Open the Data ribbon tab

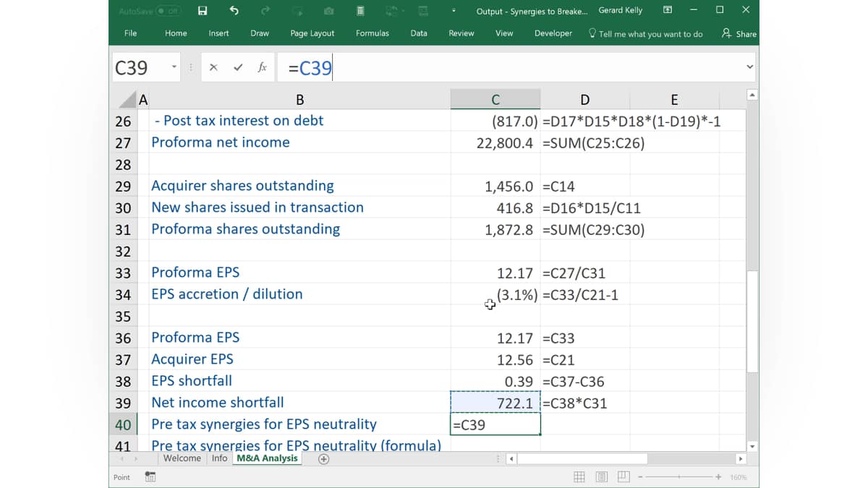point(419,33)
